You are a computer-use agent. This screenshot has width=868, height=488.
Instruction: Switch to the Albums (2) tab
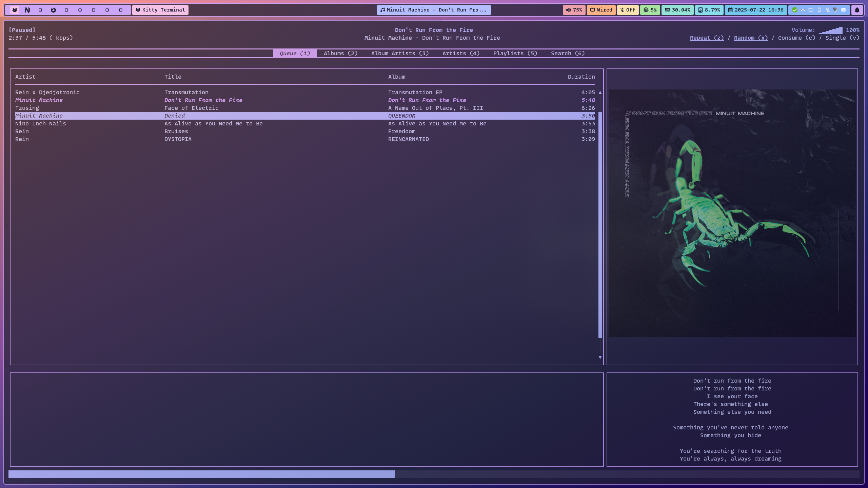click(x=340, y=54)
